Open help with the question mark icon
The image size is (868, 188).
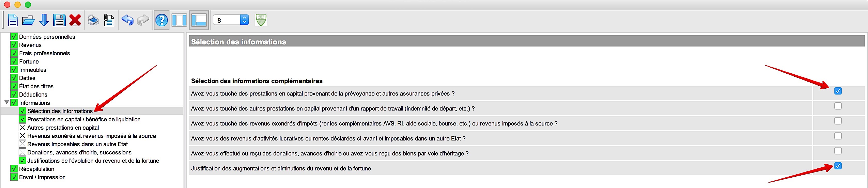tap(162, 20)
